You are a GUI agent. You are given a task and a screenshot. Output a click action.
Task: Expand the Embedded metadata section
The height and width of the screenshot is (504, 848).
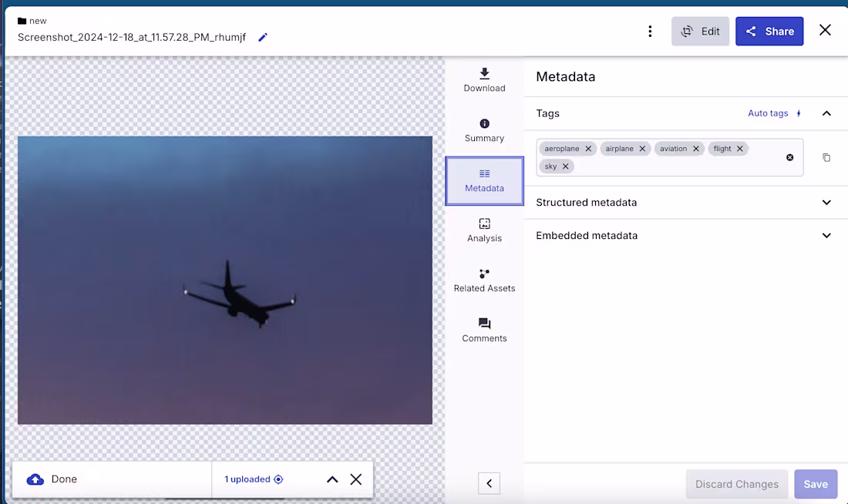[x=826, y=236]
